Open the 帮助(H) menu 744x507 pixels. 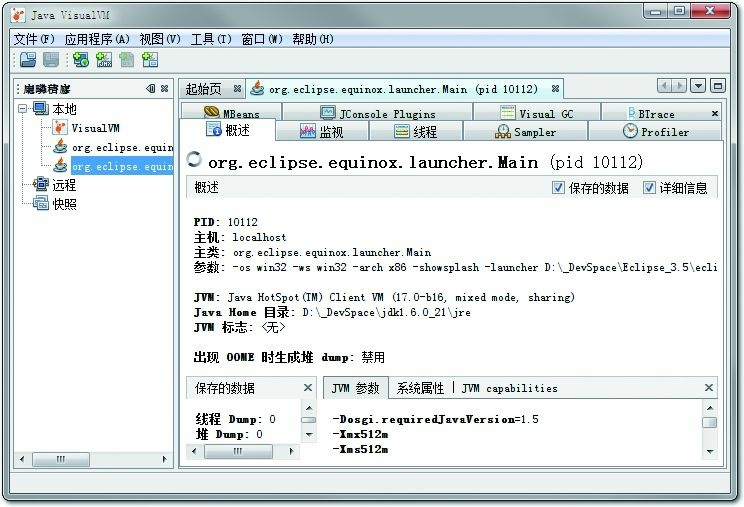pos(313,39)
